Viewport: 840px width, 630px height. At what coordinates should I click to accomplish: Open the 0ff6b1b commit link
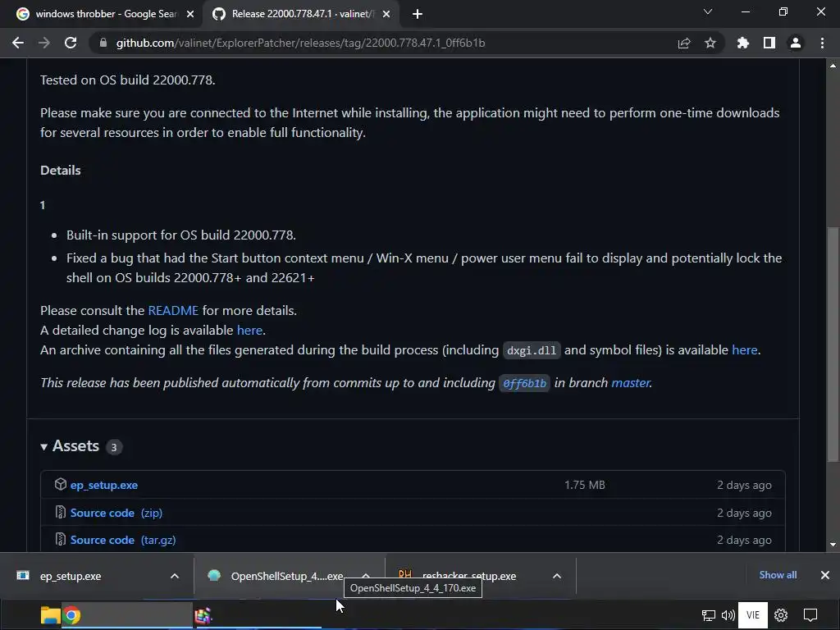click(524, 383)
